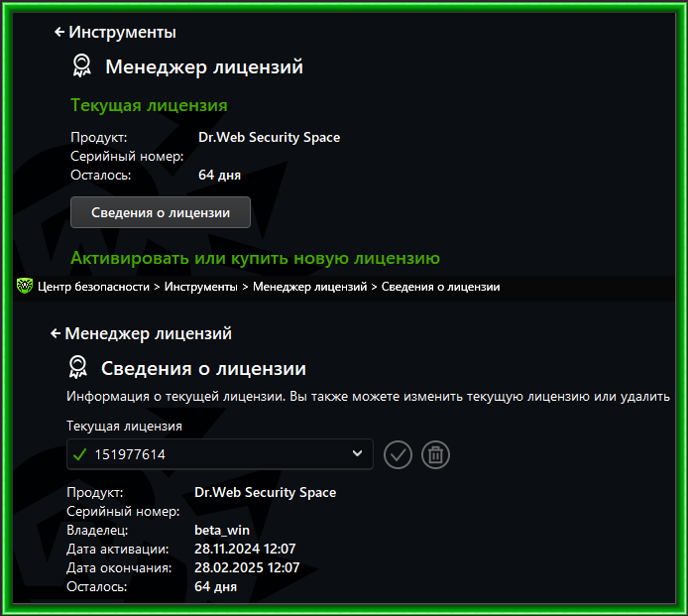The image size is (688, 616).
Task: Open Сведения о лицензии button
Action: tap(161, 212)
